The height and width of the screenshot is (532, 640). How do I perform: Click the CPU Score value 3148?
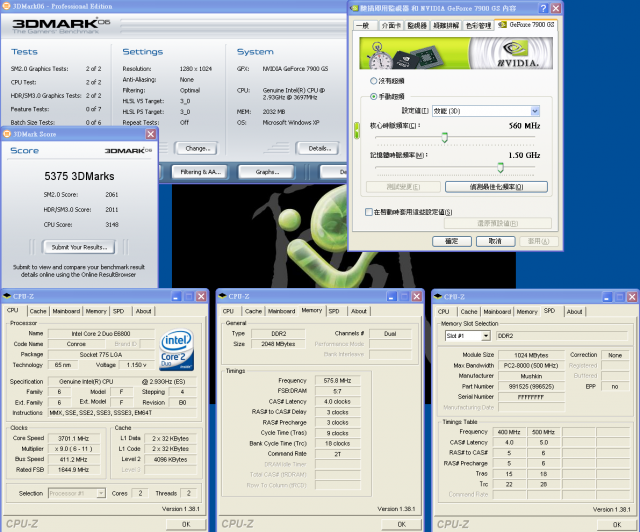(x=112, y=225)
